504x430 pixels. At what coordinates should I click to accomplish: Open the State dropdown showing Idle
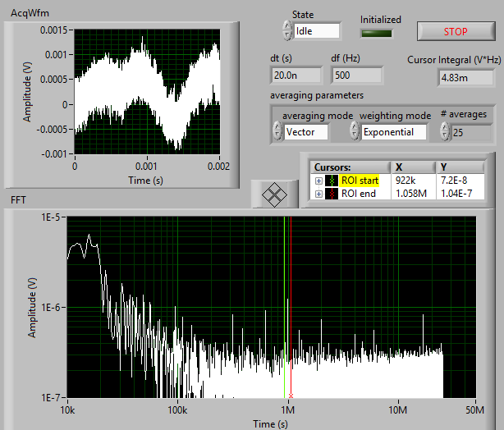[317, 30]
